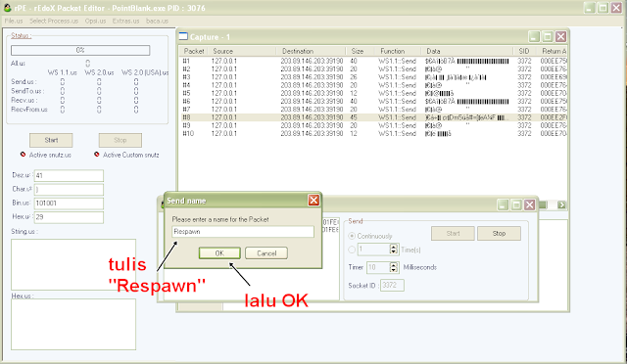The width and height of the screenshot is (627, 364).
Task: Sort by SID column header
Action: pyautogui.click(x=524, y=51)
